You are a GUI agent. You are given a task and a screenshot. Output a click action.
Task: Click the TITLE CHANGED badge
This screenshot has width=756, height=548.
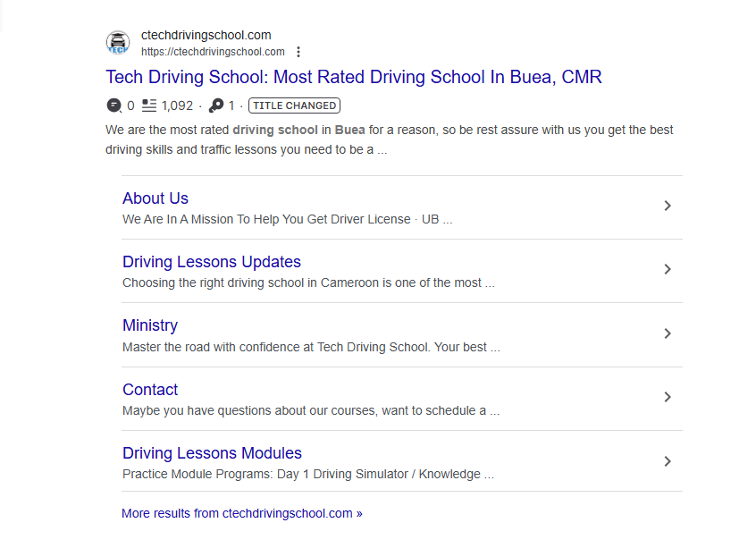pyautogui.click(x=294, y=105)
